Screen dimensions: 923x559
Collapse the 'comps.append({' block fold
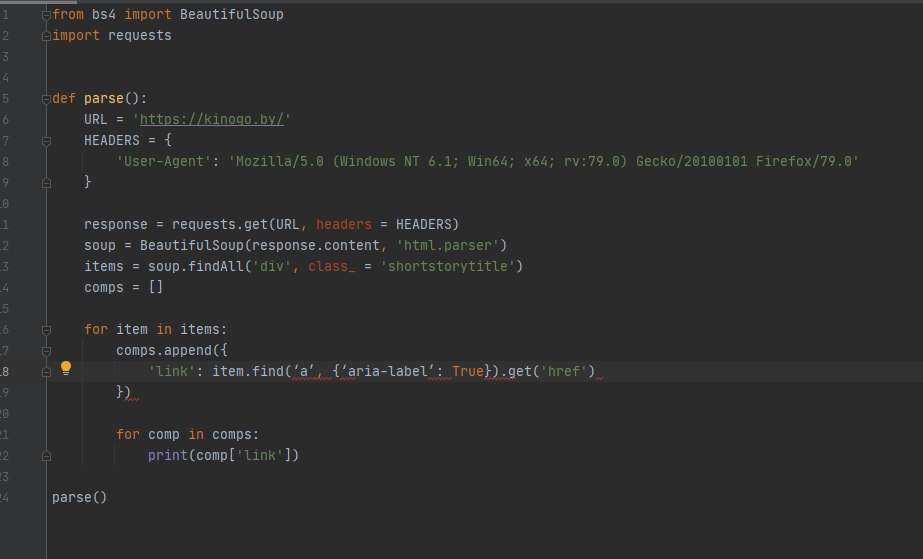(47, 351)
